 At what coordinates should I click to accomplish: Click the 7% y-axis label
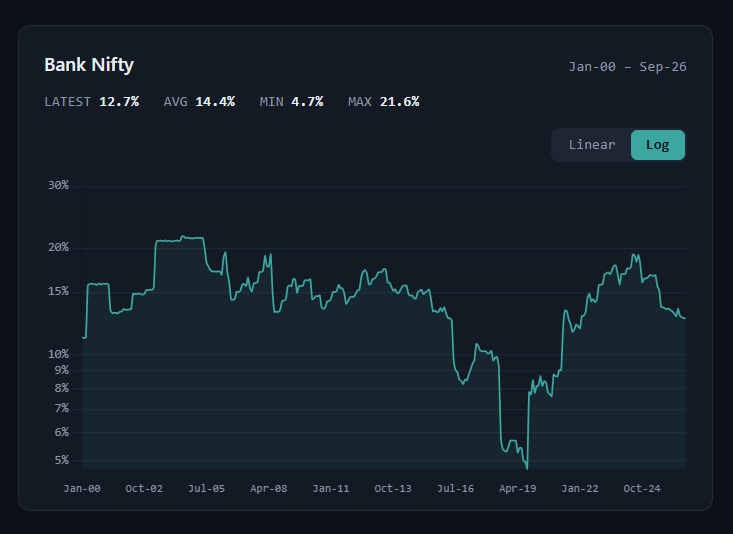tap(62, 409)
